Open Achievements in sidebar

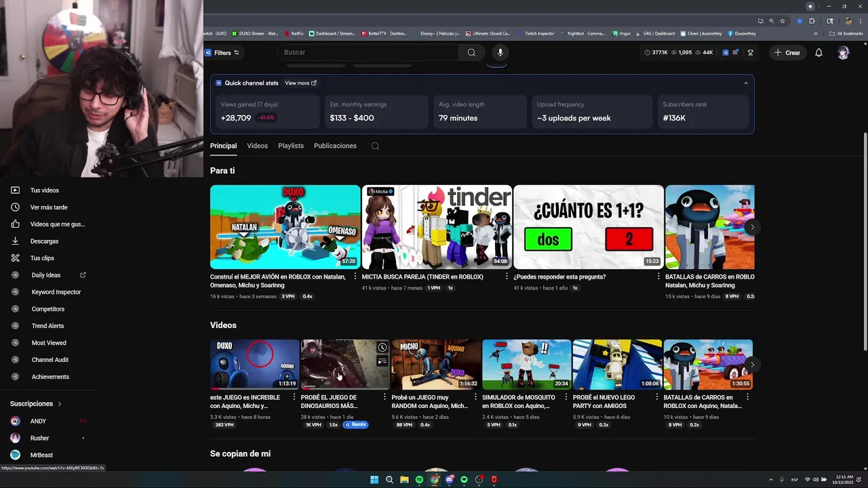(50, 377)
